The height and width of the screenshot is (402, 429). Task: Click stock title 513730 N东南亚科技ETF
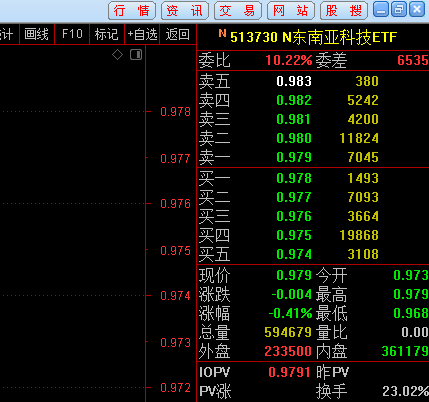313,37
